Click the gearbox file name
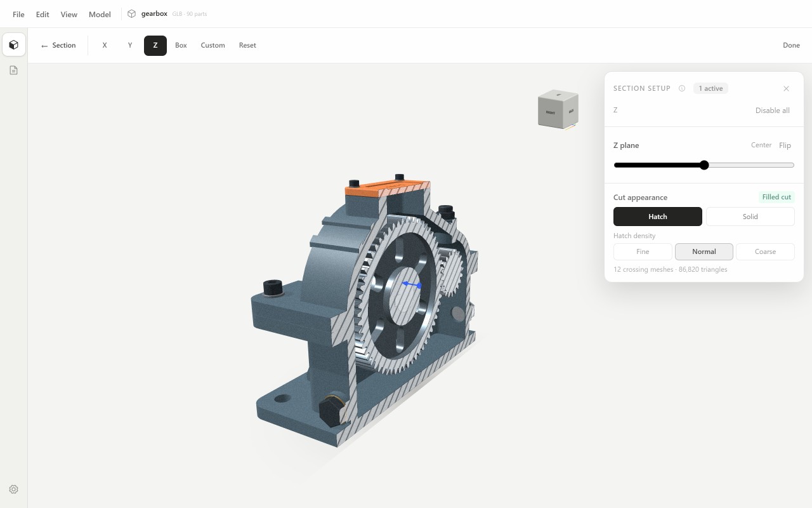The height and width of the screenshot is (508, 812). click(x=154, y=13)
